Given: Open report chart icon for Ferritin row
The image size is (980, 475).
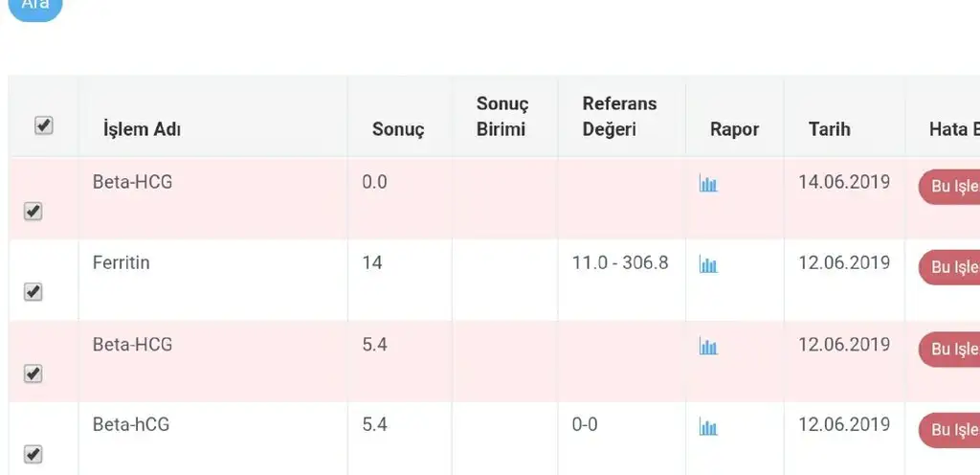Looking at the screenshot, I should tap(708, 265).
